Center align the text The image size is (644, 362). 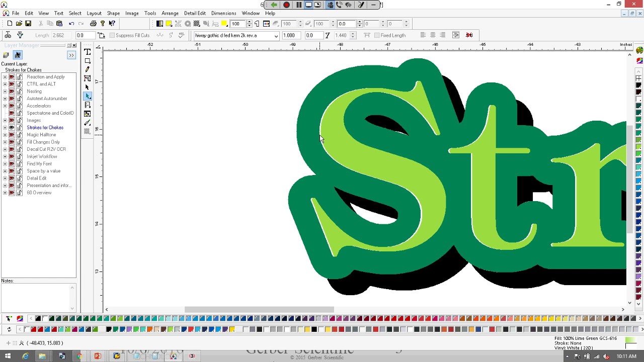point(433,35)
